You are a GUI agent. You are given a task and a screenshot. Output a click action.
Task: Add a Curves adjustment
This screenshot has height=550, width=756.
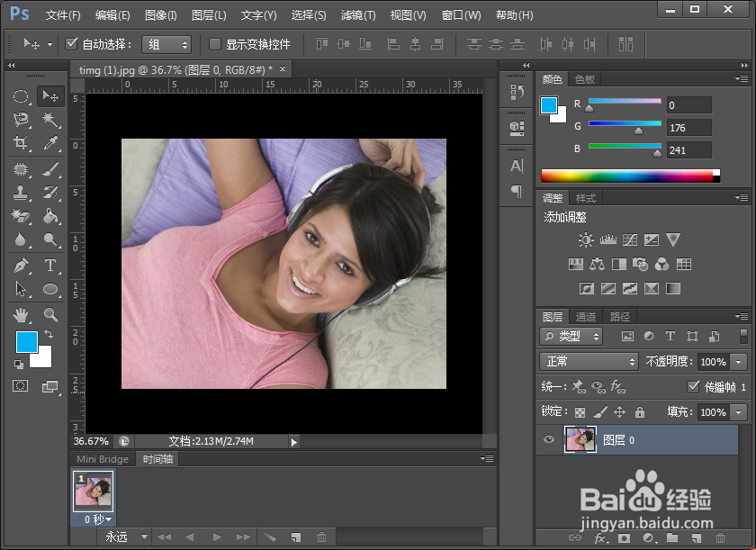tap(630, 239)
